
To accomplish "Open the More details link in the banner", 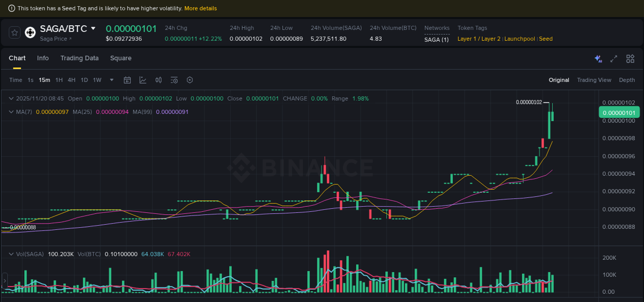I will point(200,8).
